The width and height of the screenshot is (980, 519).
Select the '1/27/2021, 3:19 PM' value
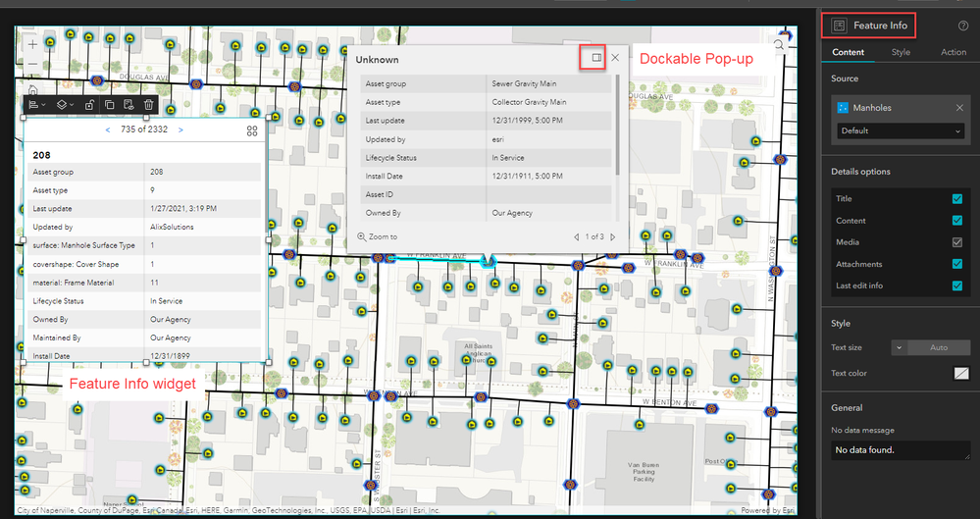click(x=183, y=208)
